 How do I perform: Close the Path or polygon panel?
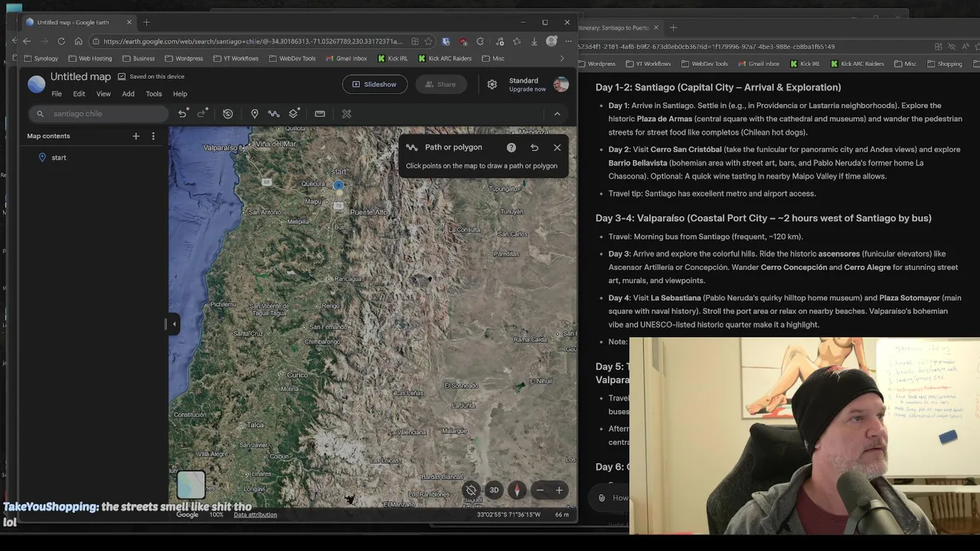coord(557,148)
